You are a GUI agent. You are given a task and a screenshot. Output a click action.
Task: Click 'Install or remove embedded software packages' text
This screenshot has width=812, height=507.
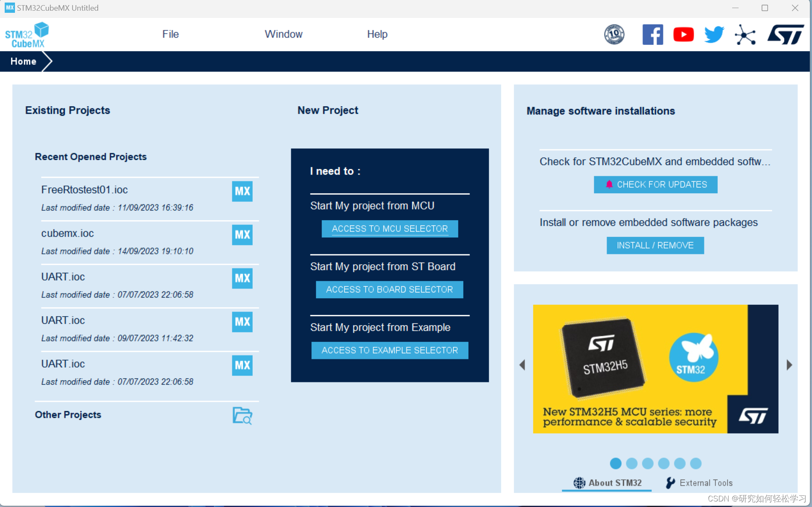click(x=648, y=222)
